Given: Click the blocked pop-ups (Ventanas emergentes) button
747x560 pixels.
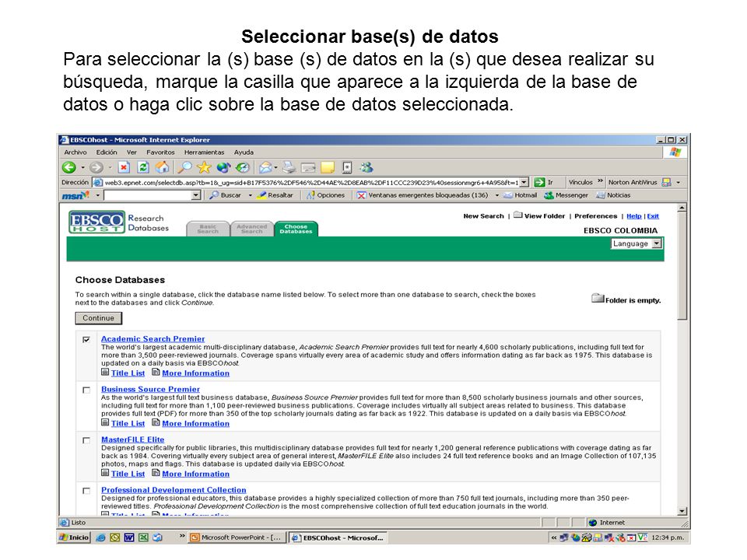Looking at the screenshot, I should coord(422,195).
